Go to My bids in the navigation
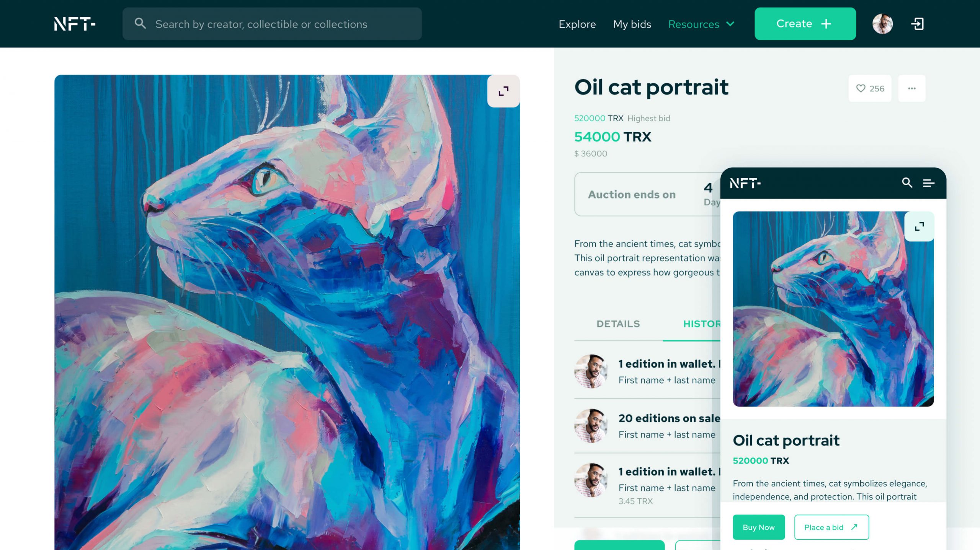 click(632, 24)
